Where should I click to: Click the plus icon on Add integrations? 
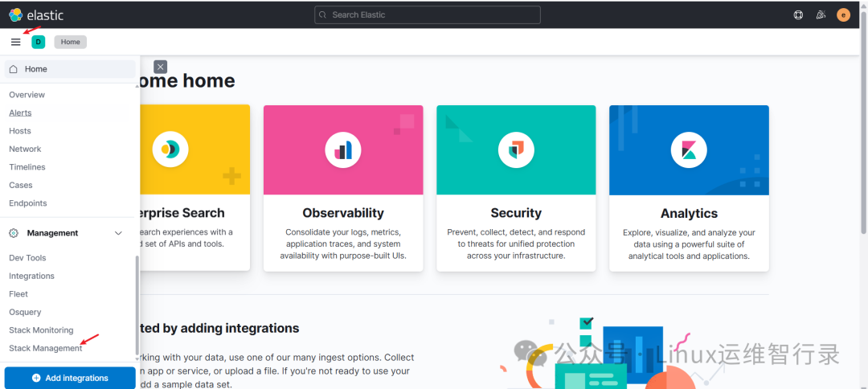[36, 378]
